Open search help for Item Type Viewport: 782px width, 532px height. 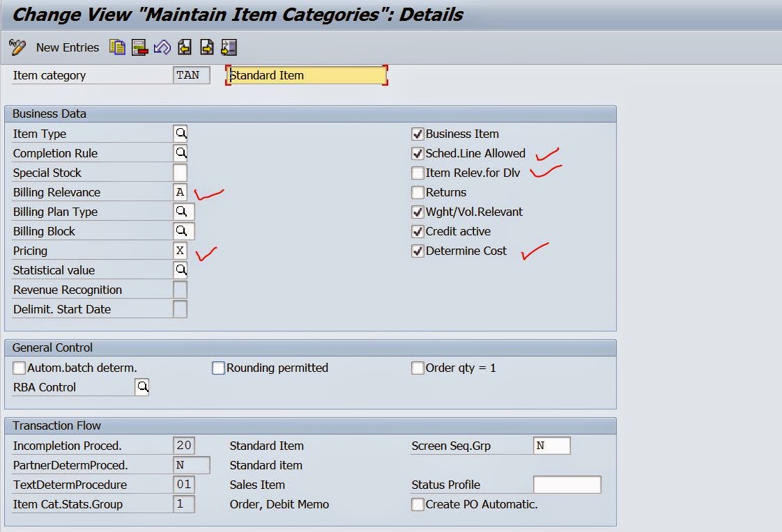click(x=181, y=133)
